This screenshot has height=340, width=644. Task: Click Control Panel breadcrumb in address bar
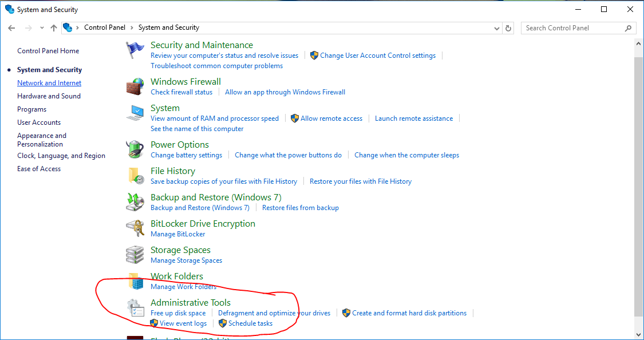pyautogui.click(x=105, y=27)
